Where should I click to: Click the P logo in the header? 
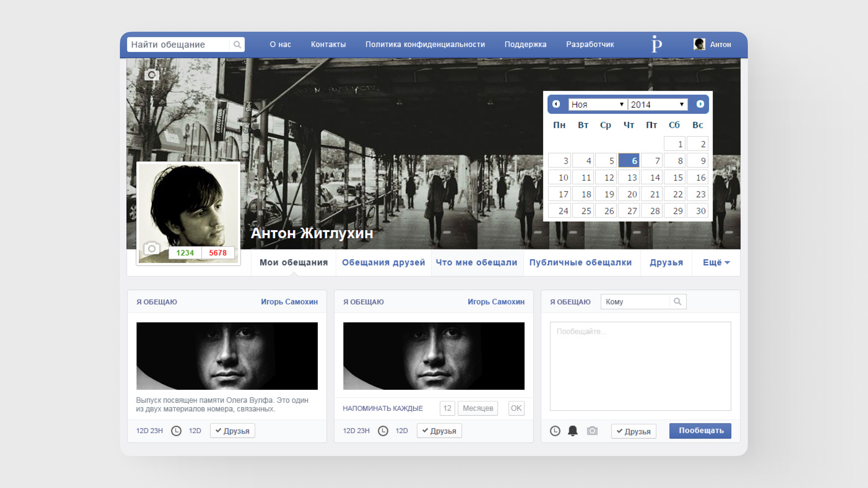[x=656, y=44]
